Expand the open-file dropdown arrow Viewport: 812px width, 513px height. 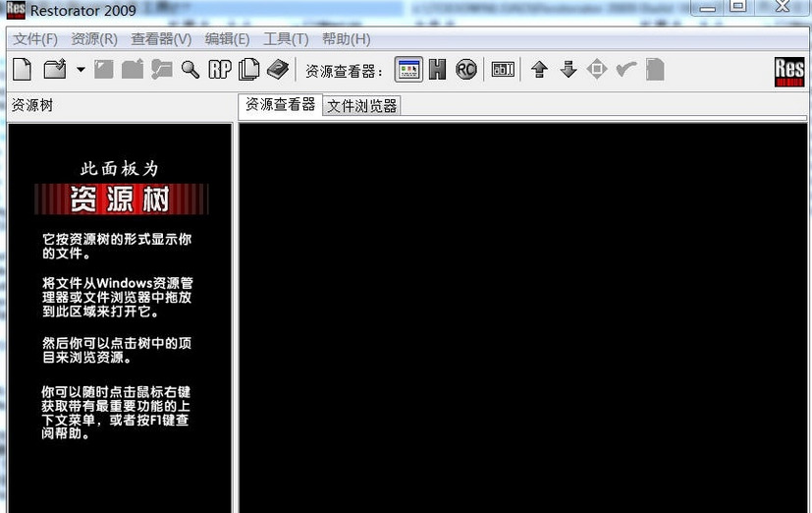[81, 70]
